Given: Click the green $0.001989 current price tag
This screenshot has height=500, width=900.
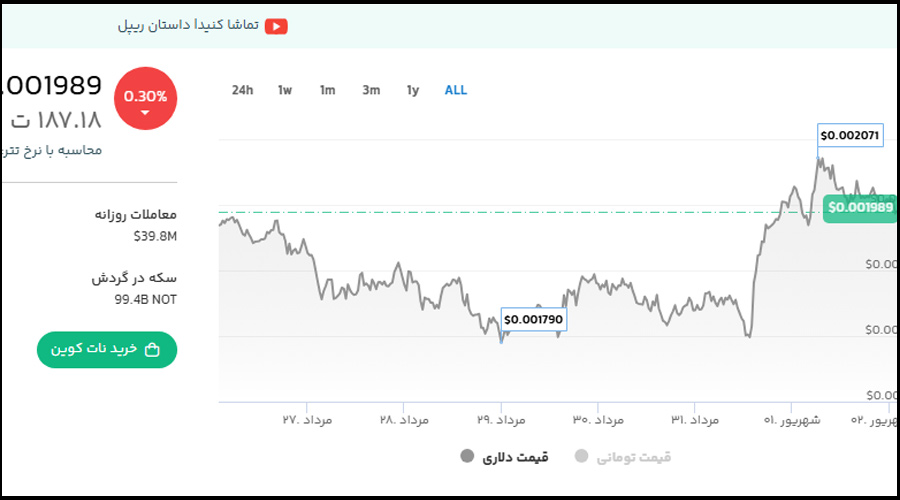Looking at the screenshot, I should pos(859,208).
